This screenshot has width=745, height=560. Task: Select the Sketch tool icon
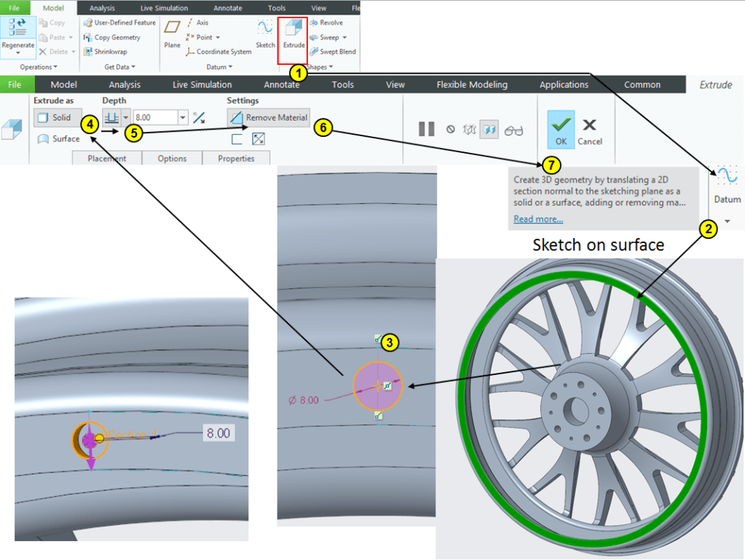(264, 35)
